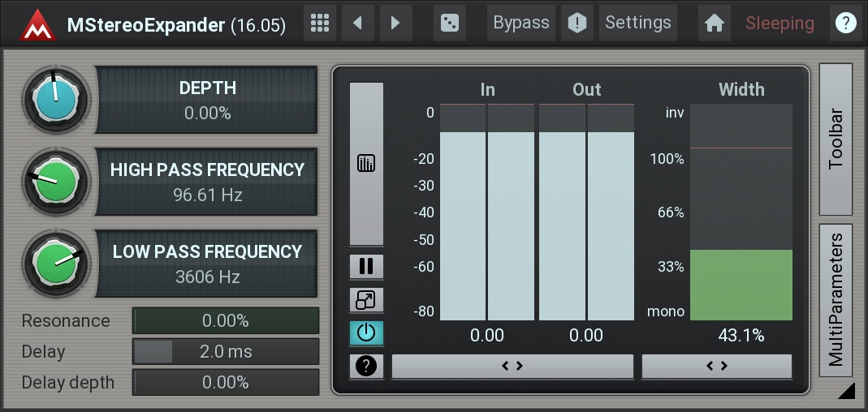Viewport: 868px width, 412px height.
Task: Open the Settings menu
Action: pos(637,23)
